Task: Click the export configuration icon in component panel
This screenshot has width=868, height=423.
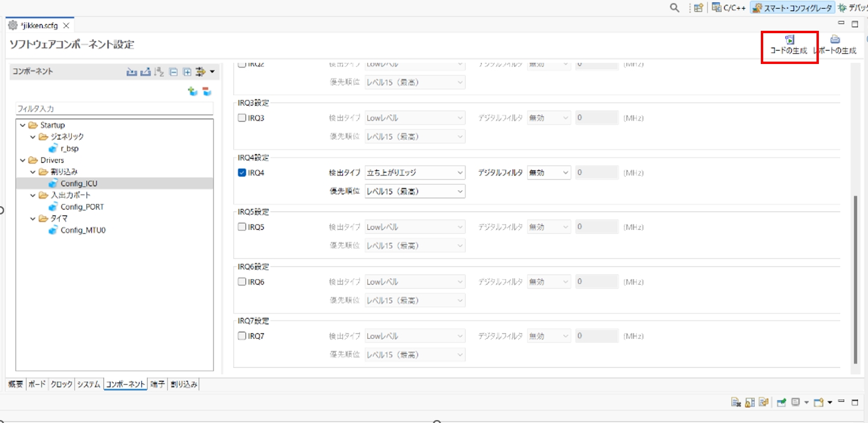Action: coord(145,72)
